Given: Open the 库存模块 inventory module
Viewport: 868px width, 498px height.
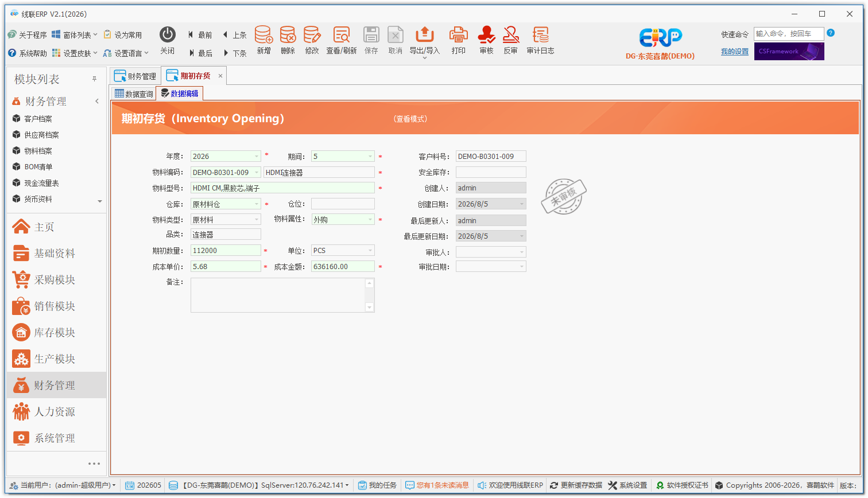Looking at the screenshot, I should click(56, 333).
